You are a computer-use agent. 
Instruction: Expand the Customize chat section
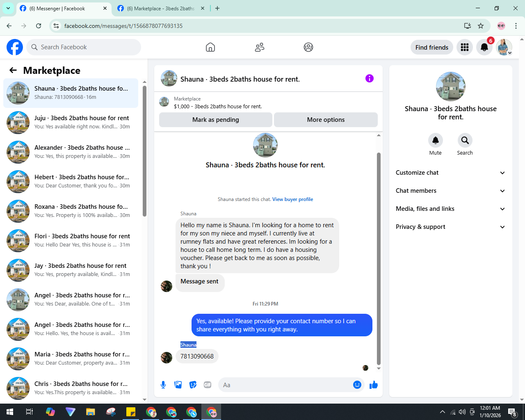tap(450, 173)
